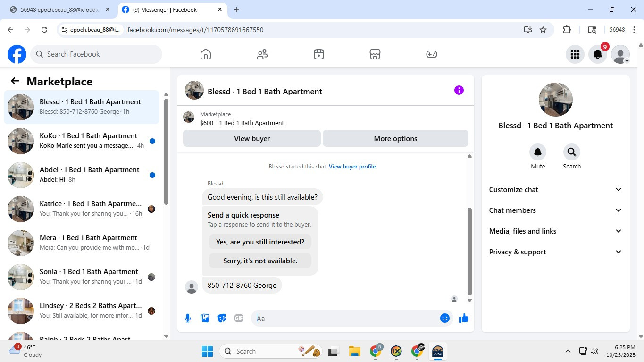Open a new browser tab
The height and width of the screenshot is (362, 644).
[237, 9]
